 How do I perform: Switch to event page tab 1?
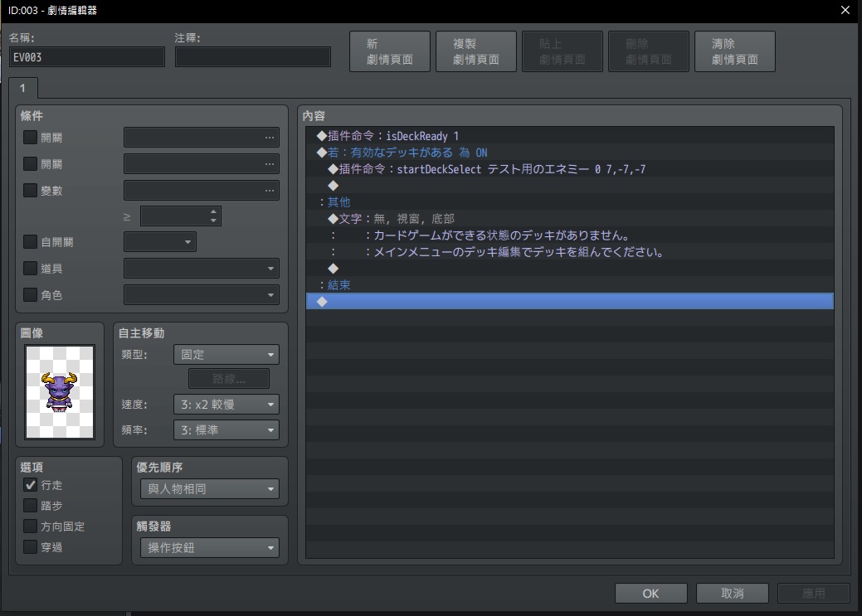tap(23, 88)
